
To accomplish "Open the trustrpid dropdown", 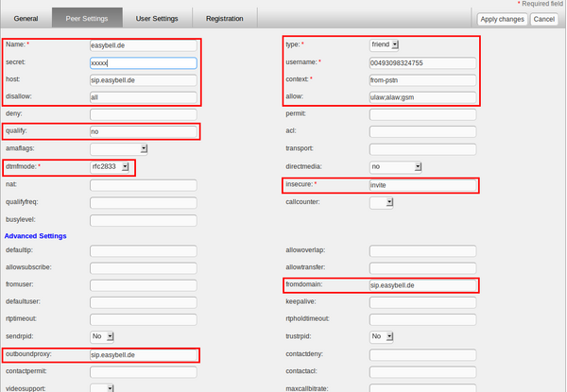I will coord(382,336).
